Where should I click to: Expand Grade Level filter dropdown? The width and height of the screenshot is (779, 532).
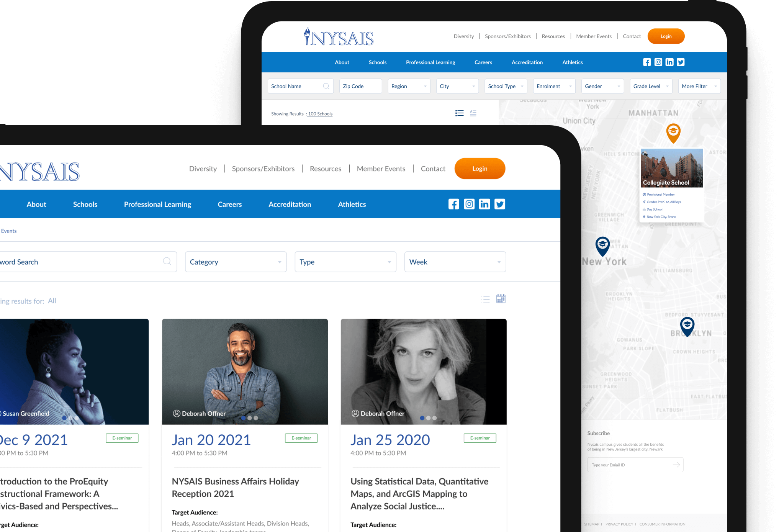coord(651,86)
